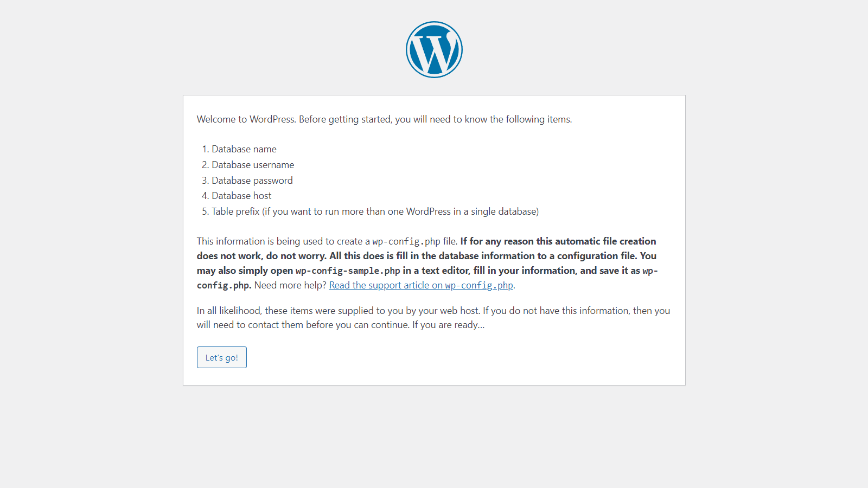This screenshot has height=488, width=868.
Task: Click the 'supplied to you by your web host' phrase
Action: 409,311
